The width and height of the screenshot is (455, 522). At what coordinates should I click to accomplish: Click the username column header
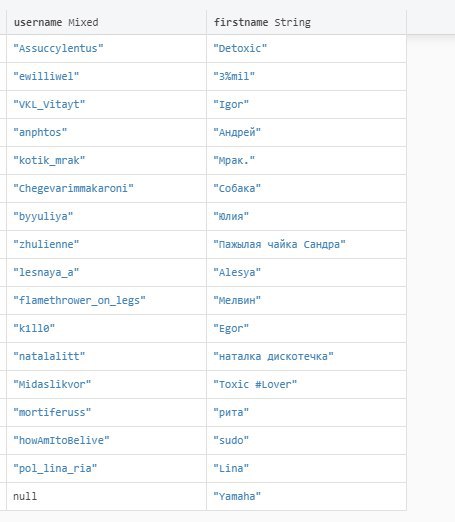click(106, 22)
